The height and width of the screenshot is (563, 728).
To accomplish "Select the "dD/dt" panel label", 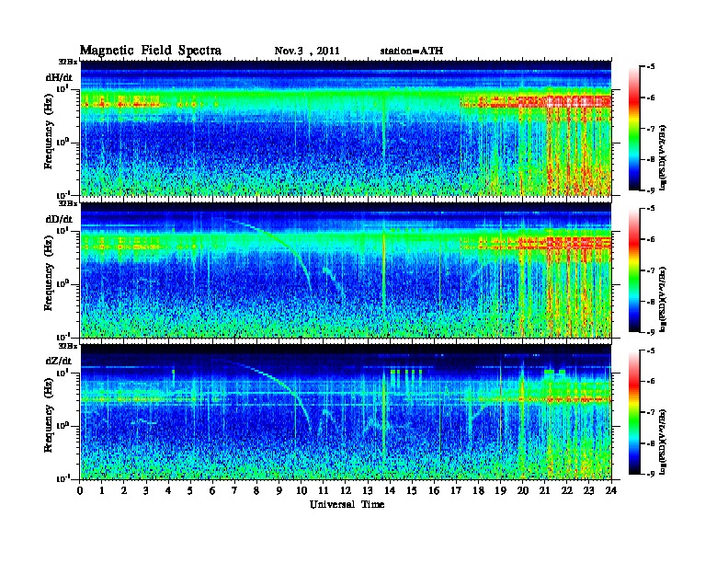I will click(x=59, y=219).
